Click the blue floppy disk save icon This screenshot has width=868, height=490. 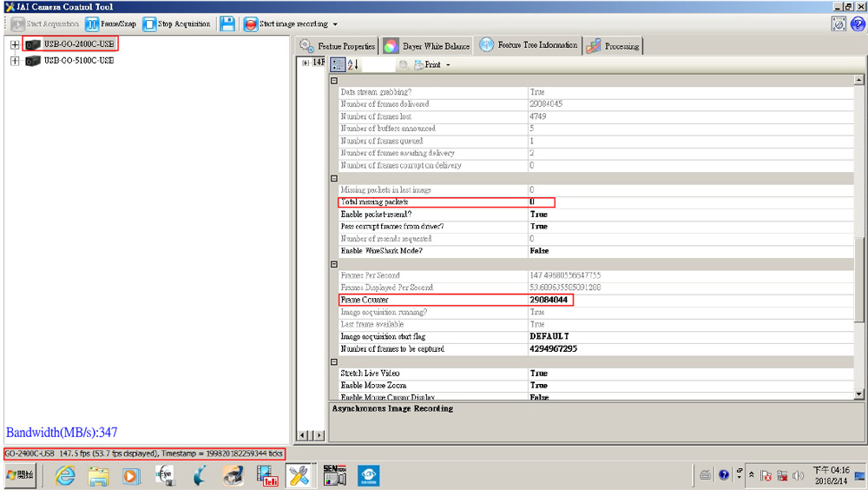tap(227, 24)
